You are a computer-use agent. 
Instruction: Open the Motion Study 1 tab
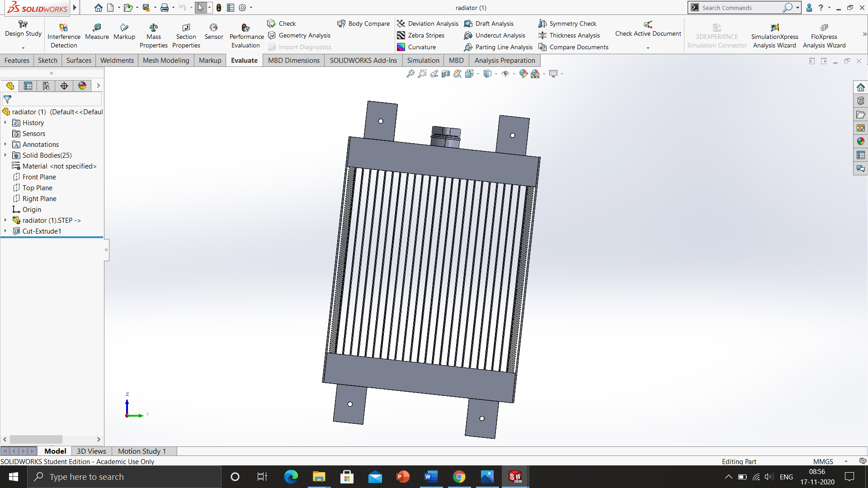tap(142, 451)
